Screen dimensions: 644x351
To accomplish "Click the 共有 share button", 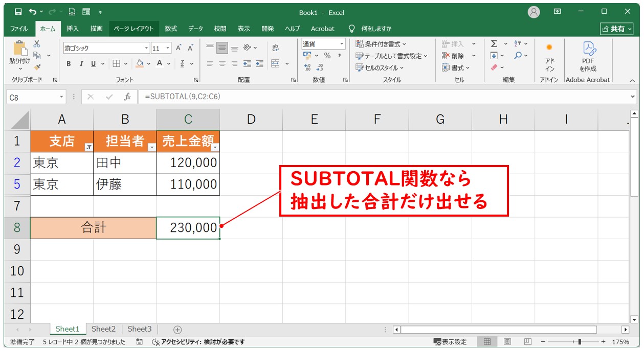I will point(617,29).
